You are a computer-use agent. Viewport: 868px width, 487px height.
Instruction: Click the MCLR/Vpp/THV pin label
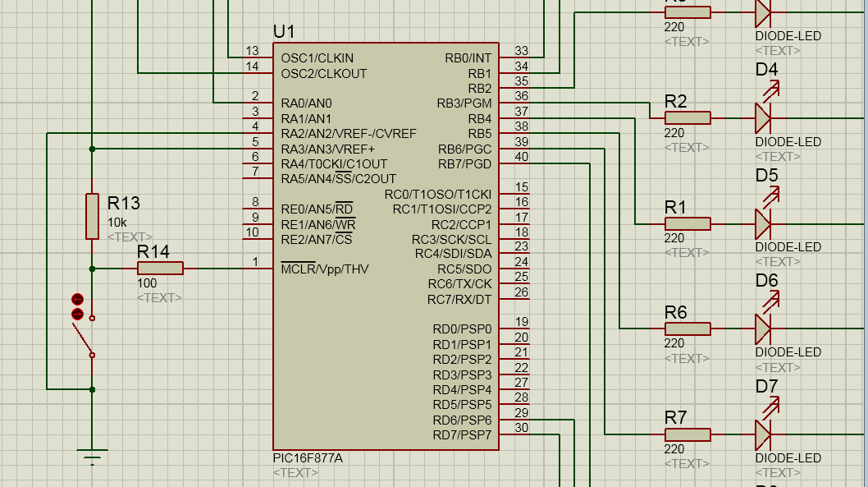[325, 269]
